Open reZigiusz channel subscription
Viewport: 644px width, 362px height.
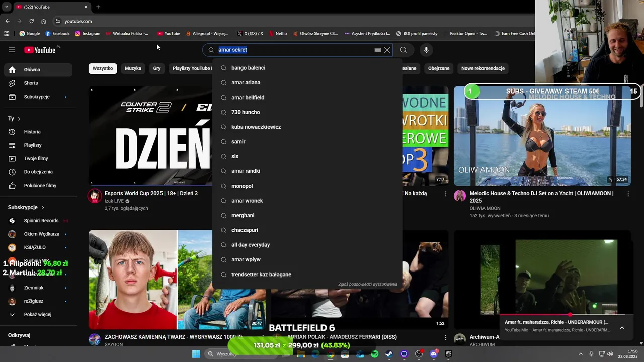click(x=38, y=301)
